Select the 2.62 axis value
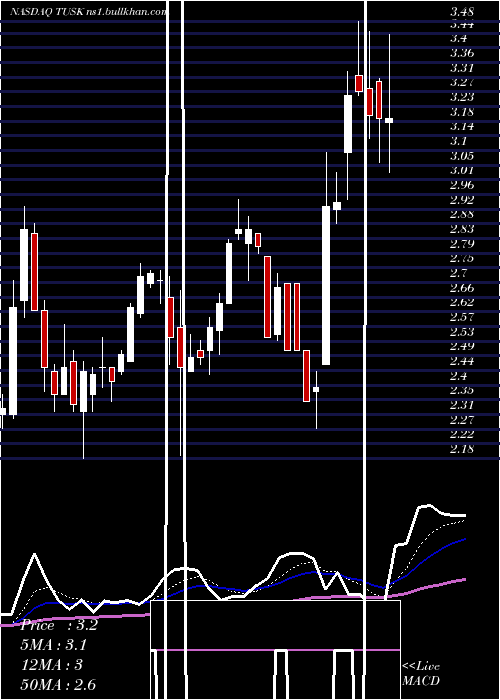Image resolution: width=500 pixels, height=700 pixels. point(462,302)
